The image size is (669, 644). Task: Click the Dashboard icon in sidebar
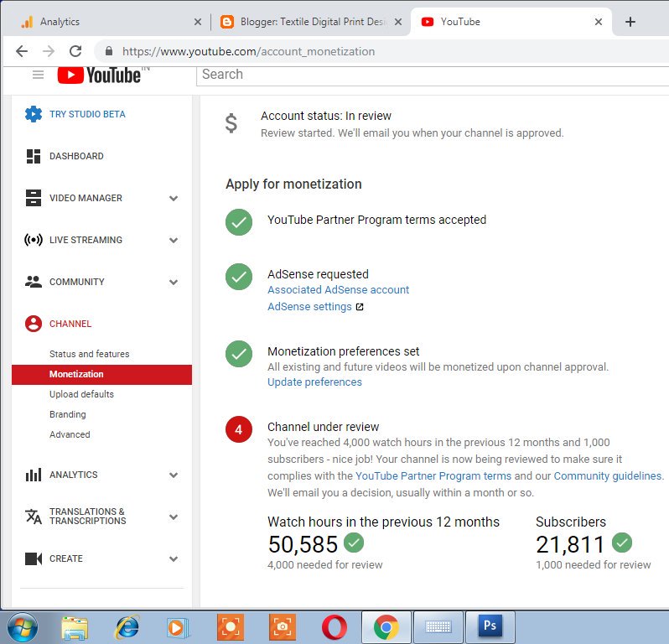pyautogui.click(x=34, y=156)
